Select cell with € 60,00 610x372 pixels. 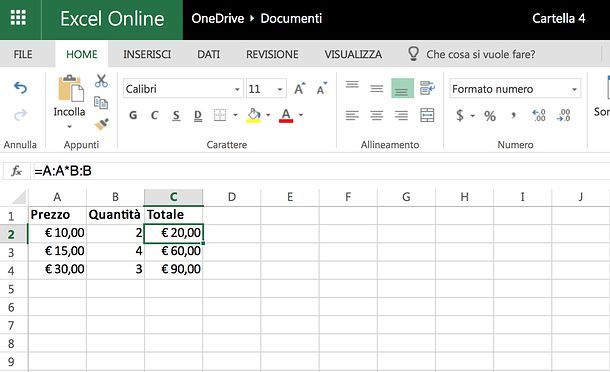(174, 251)
